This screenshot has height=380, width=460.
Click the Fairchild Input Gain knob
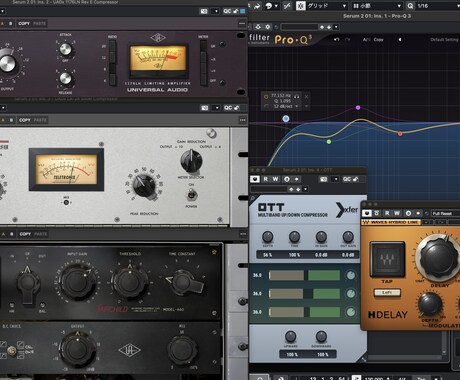click(77, 282)
